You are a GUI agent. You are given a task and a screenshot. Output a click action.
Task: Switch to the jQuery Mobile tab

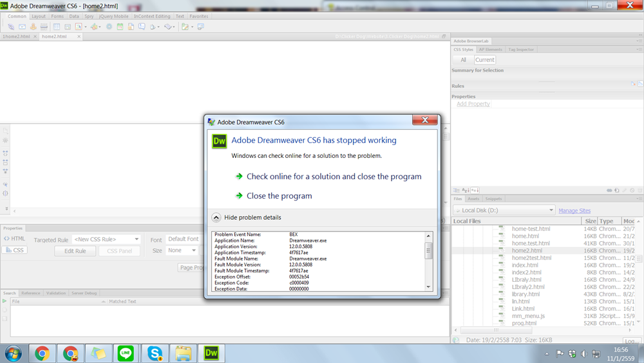coord(114,17)
